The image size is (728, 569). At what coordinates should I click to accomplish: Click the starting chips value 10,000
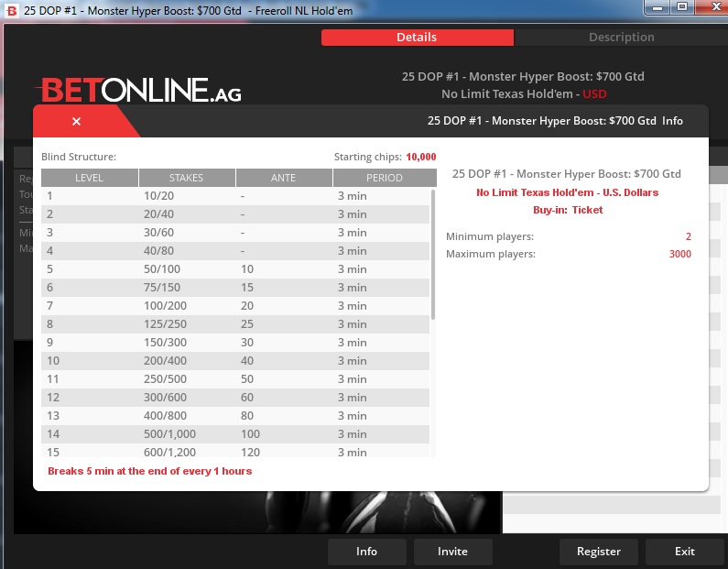pos(421,157)
